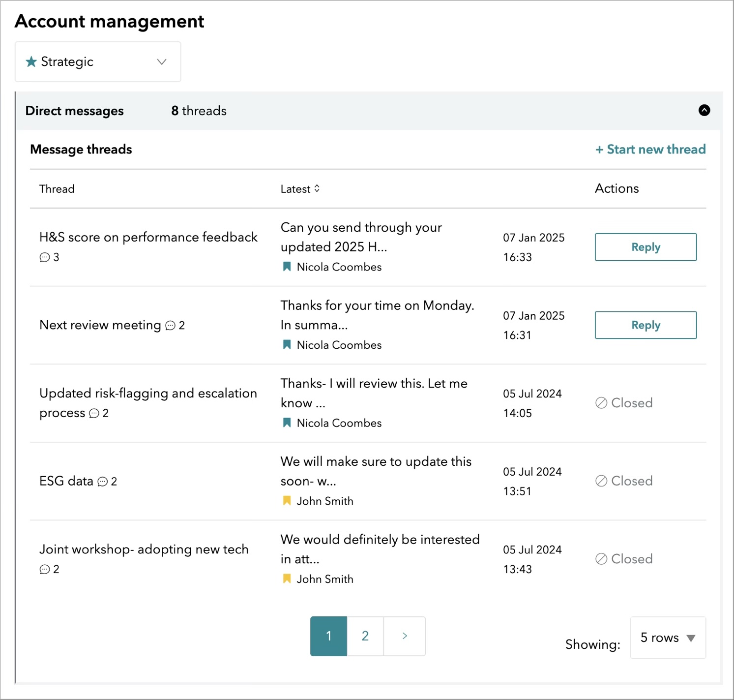734x700 pixels.
Task: Click the date 05 Jul 2024 13:43
Action: pos(532,559)
